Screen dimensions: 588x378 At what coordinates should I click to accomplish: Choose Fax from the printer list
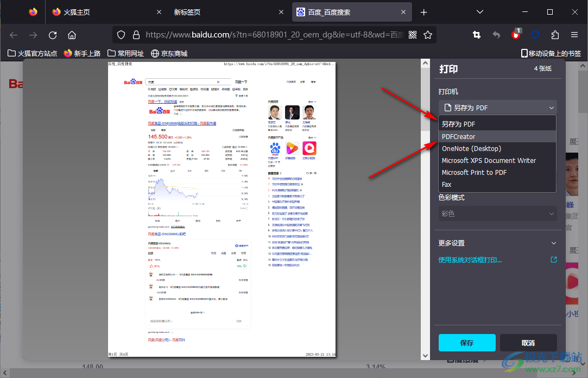tap(497, 185)
